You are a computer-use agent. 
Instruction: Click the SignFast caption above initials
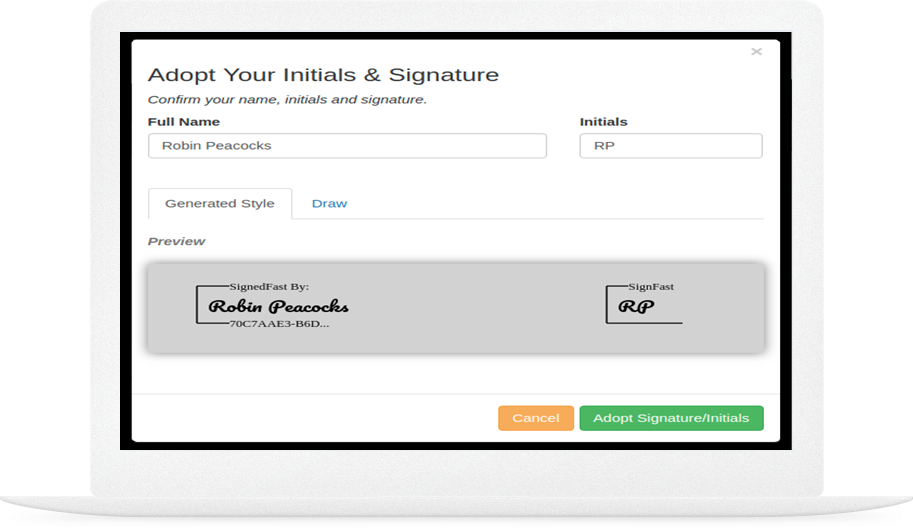pyautogui.click(x=650, y=286)
